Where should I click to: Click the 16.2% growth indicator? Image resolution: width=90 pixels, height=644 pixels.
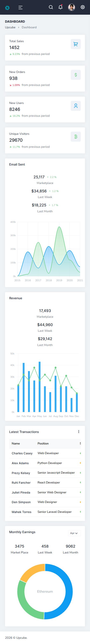pos(15,116)
